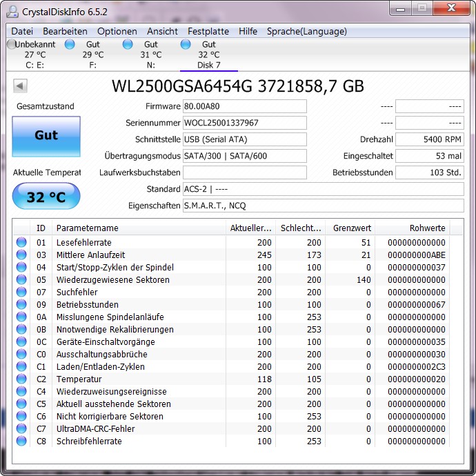Click the Parametername column header
This screenshot has width=476, height=476.
[x=139, y=228]
